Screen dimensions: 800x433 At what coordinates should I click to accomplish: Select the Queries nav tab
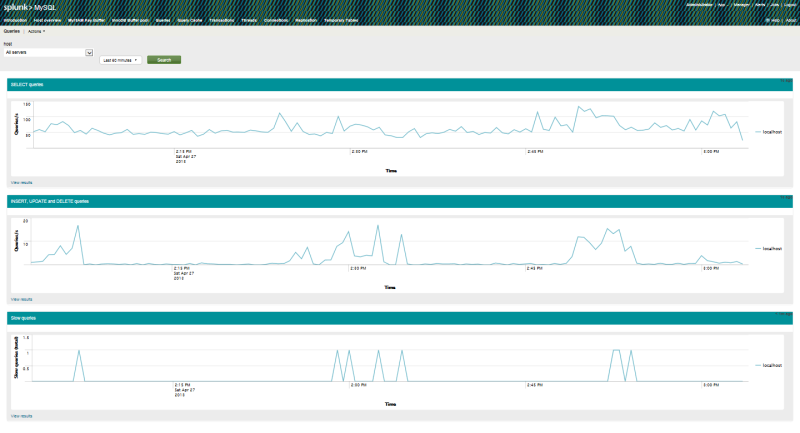coord(163,20)
